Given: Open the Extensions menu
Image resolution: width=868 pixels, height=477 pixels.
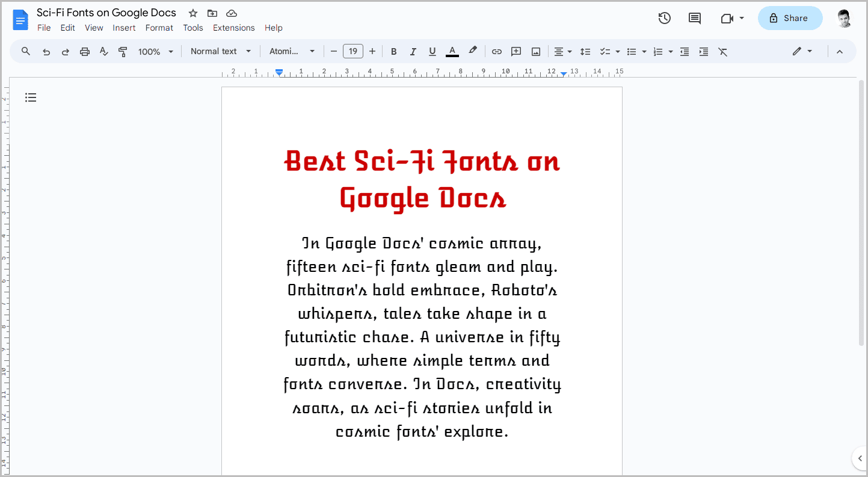Looking at the screenshot, I should coord(233,28).
